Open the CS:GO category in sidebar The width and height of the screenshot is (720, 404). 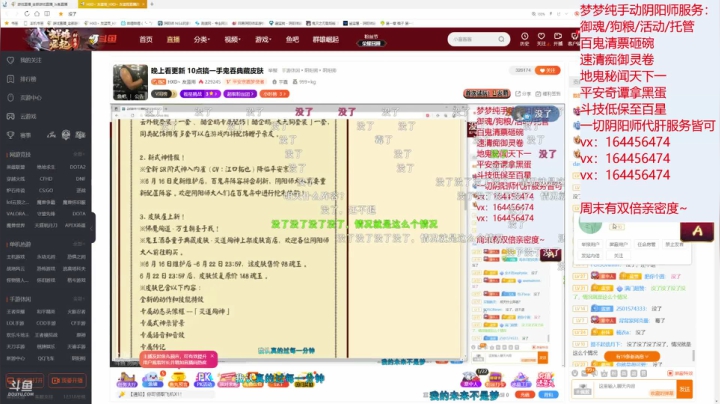click(x=46, y=190)
